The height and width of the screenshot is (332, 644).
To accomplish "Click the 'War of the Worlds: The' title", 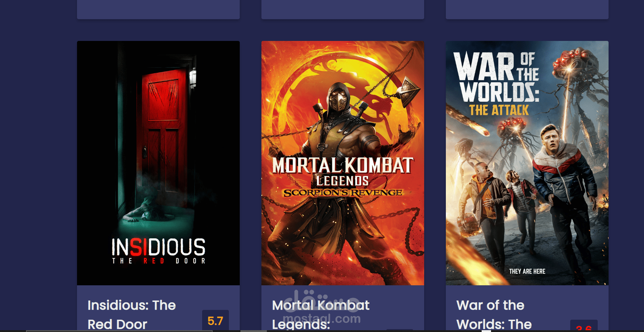I will (494, 315).
